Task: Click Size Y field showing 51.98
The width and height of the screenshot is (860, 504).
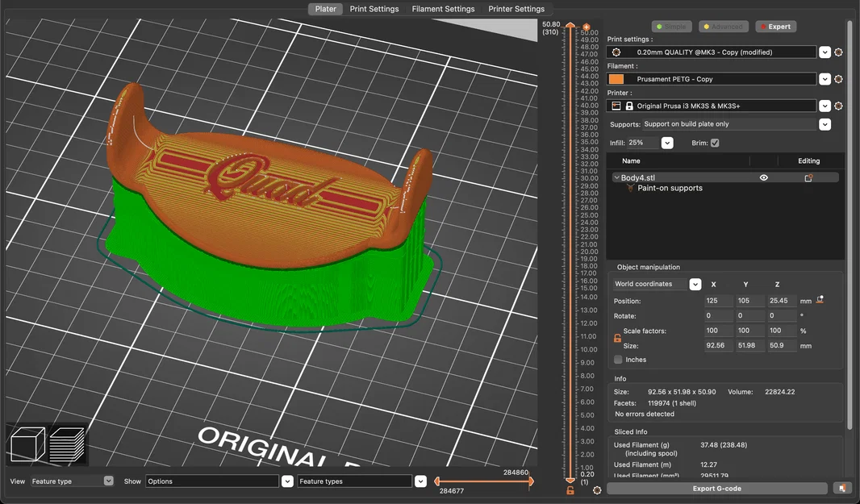Action: [x=749, y=345]
